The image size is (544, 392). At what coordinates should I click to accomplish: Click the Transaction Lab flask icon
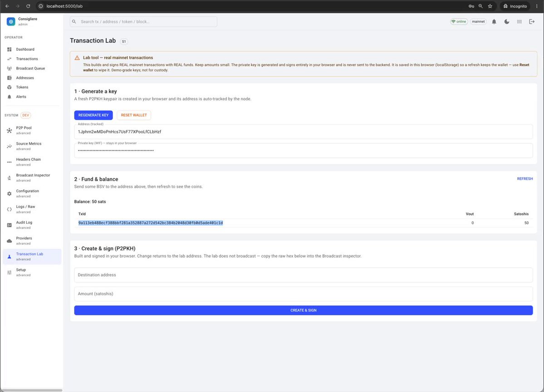point(10,257)
